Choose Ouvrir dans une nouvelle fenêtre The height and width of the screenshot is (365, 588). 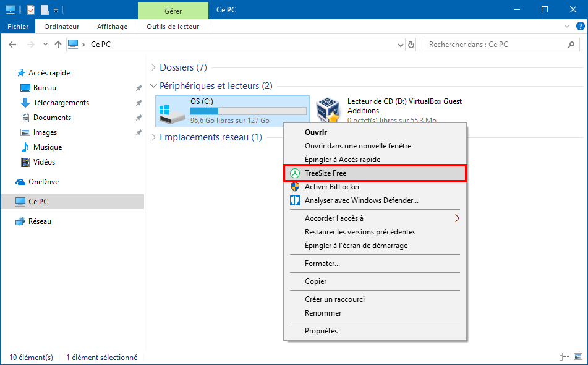tap(375, 146)
